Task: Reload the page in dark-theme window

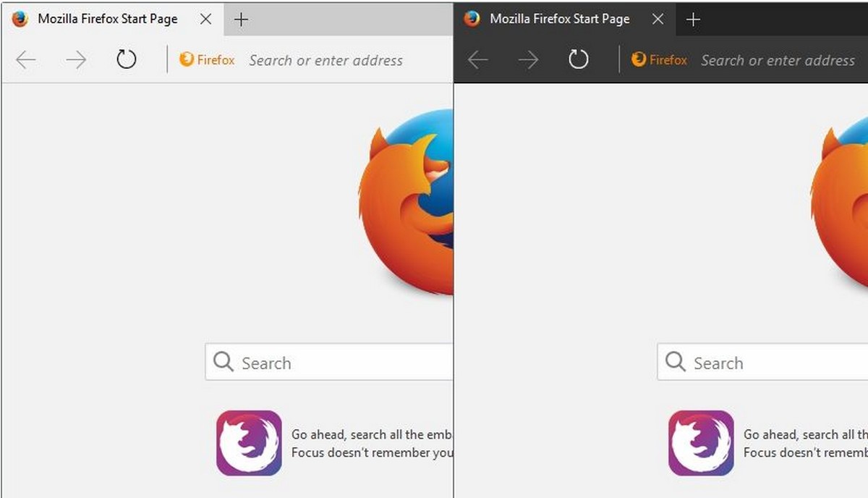Action: coord(579,59)
